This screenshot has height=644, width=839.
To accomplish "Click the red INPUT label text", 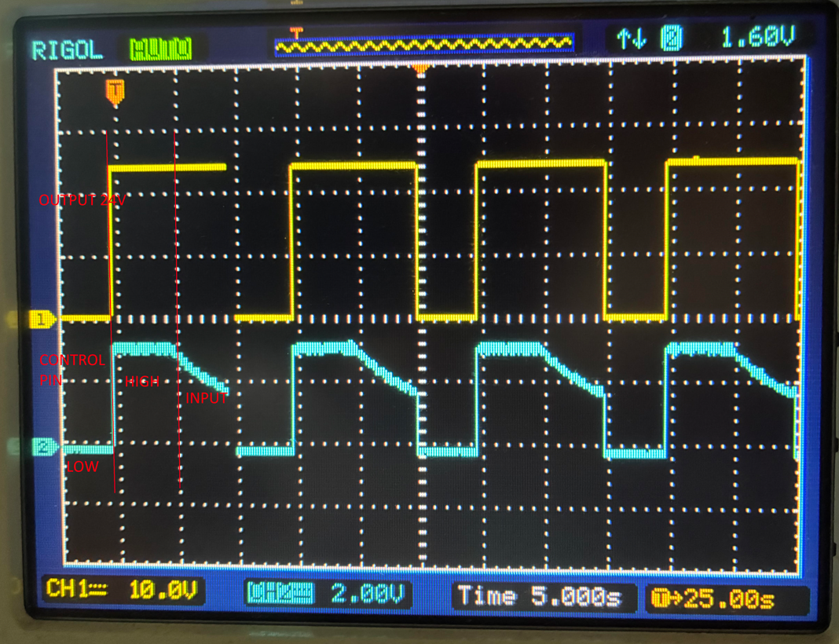I will pyautogui.click(x=207, y=398).
